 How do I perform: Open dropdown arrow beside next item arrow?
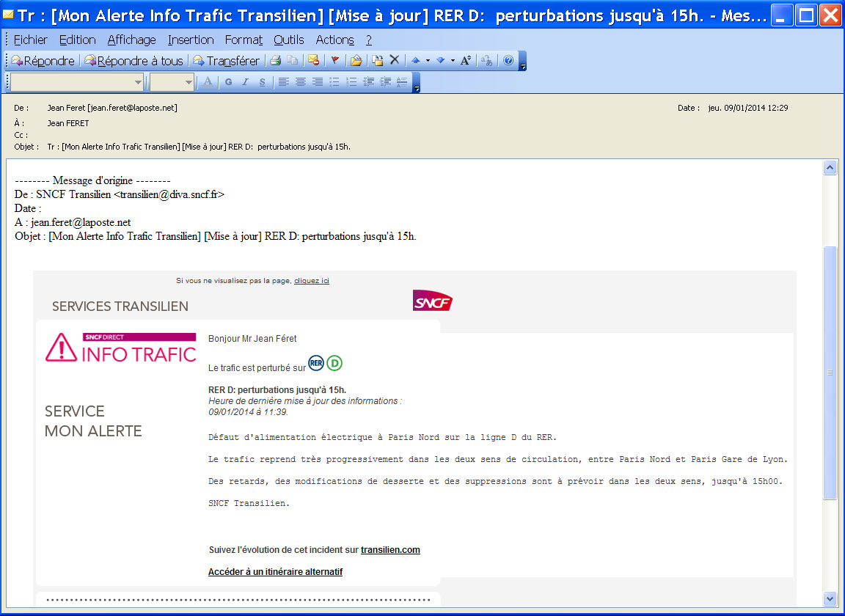point(452,61)
